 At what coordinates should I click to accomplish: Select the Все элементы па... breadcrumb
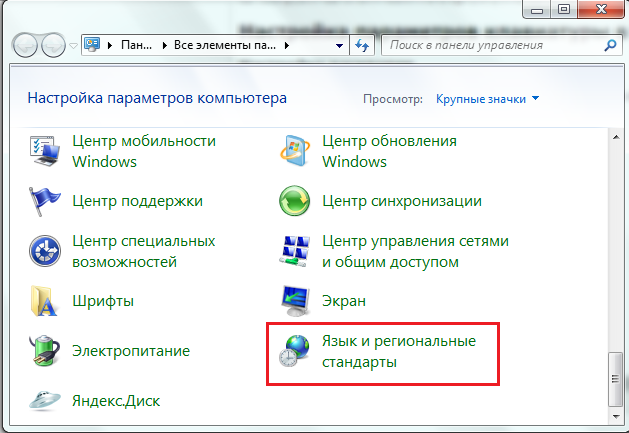224,46
